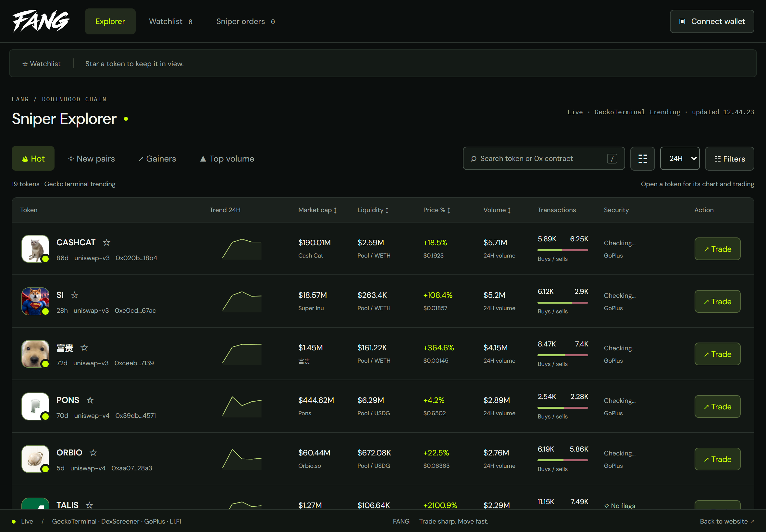Click the SI Super Inu avatar

35,301
